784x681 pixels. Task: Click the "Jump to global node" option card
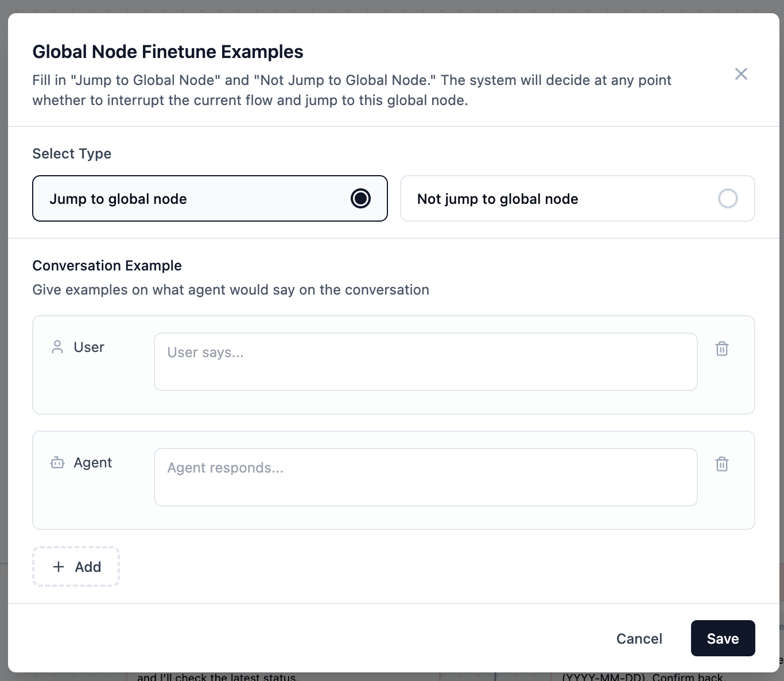(210, 199)
